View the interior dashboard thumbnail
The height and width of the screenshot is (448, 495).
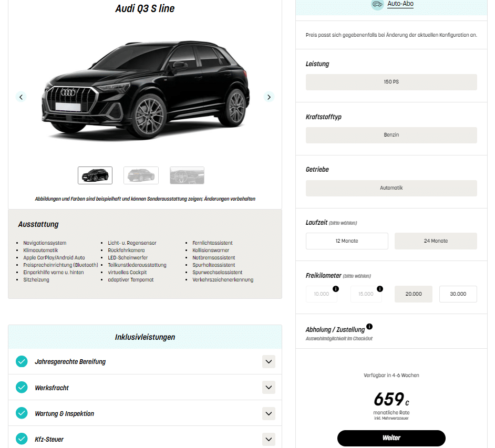pos(187,175)
